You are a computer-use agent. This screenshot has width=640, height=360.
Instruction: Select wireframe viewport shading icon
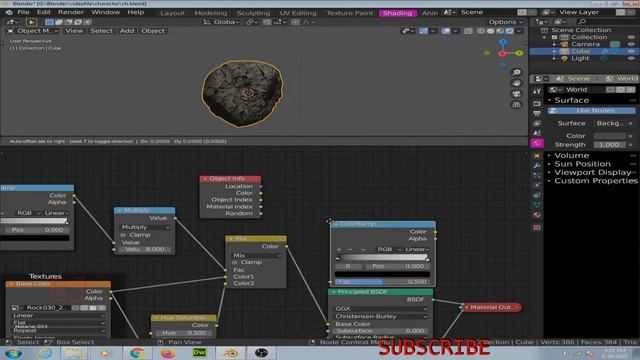(481, 31)
